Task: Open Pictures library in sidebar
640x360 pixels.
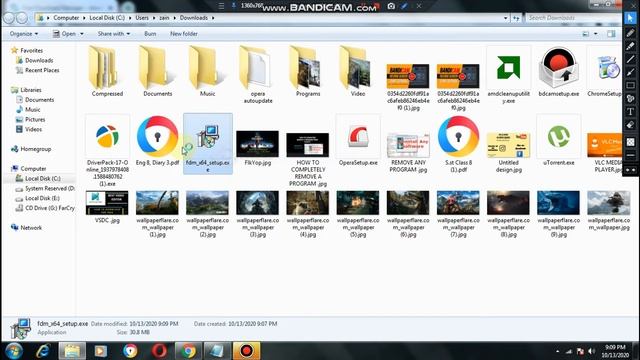Action: (x=35, y=120)
